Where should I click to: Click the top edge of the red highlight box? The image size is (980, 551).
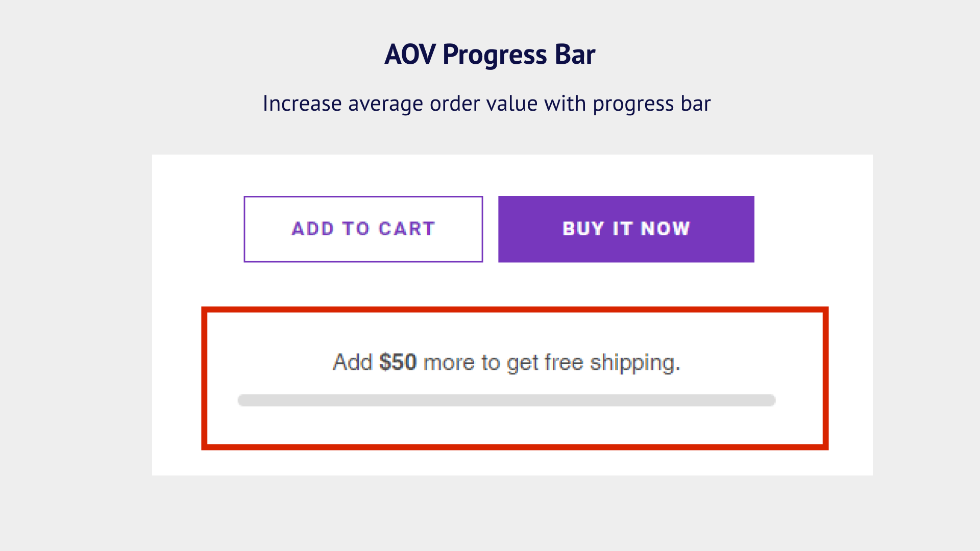pos(514,310)
